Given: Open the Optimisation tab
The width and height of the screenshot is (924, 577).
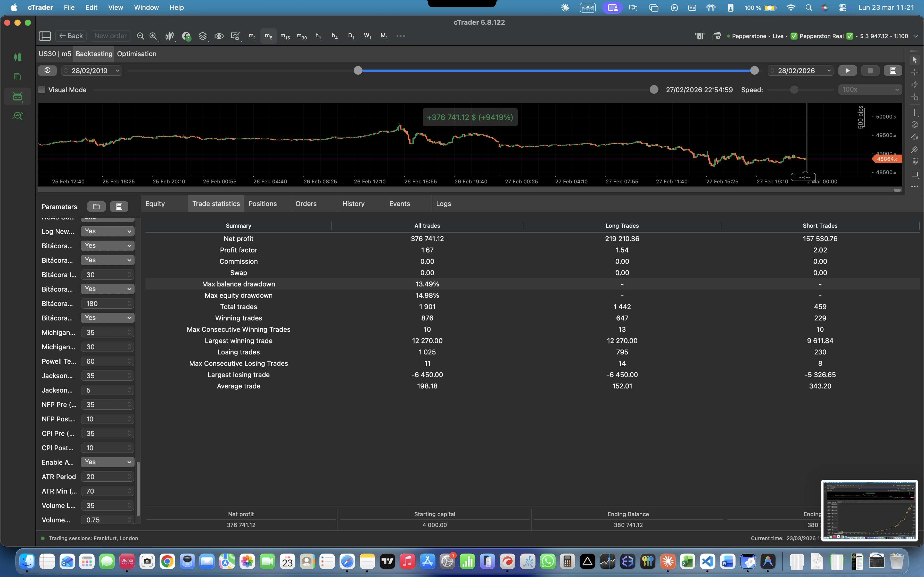Looking at the screenshot, I should tap(136, 54).
